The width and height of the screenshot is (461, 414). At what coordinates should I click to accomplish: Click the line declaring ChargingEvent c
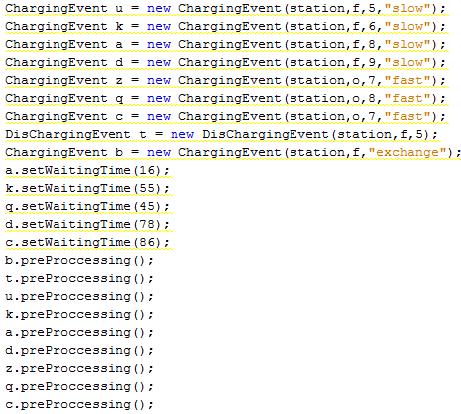pos(225,117)
